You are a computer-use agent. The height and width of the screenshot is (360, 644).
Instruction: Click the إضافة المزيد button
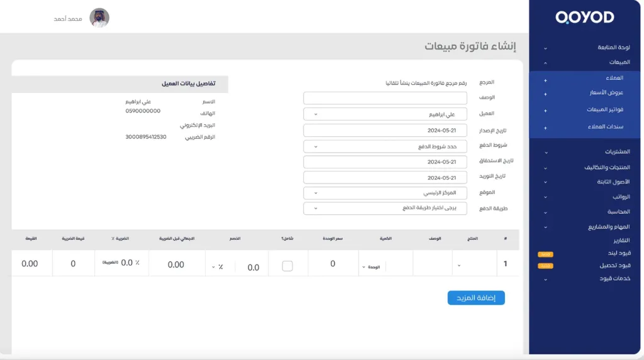476,298
